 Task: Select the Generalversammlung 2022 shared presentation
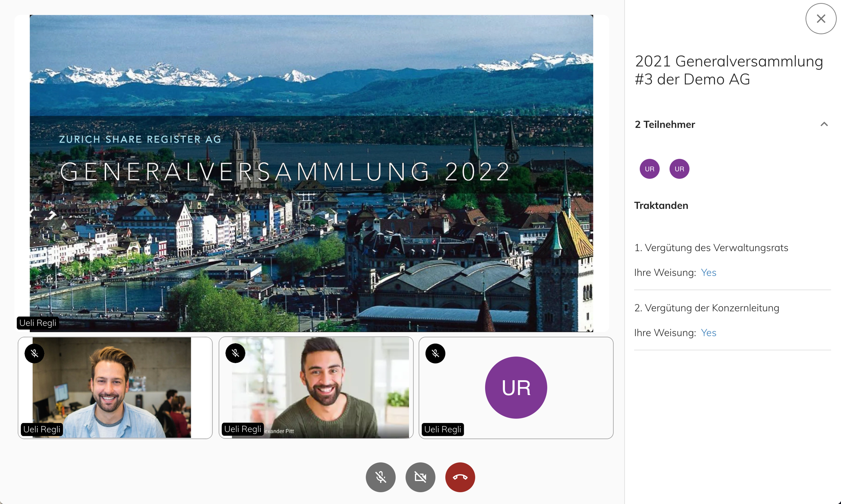coord(311,173)
